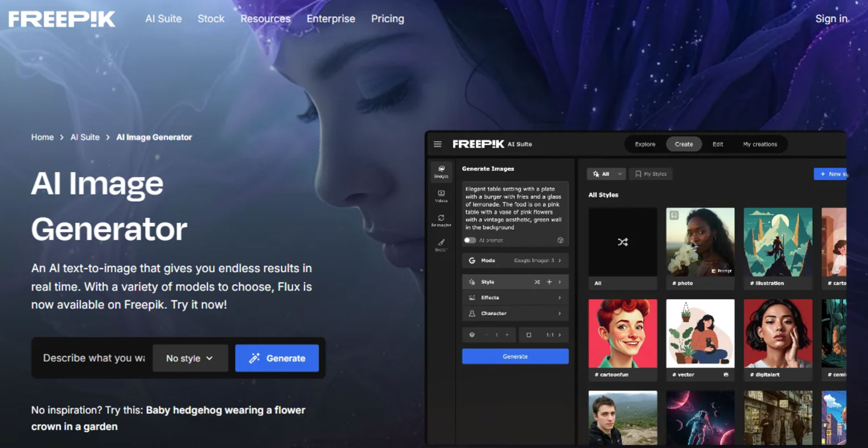Click the AI Image Generator breadcrumb text

pyautogui.click(x=154, y=137)
